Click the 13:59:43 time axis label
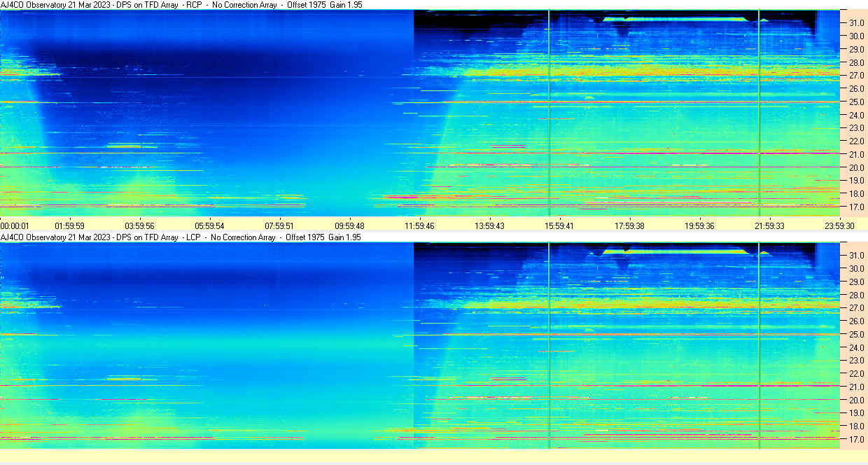The image size is (868, 465). 489,225
